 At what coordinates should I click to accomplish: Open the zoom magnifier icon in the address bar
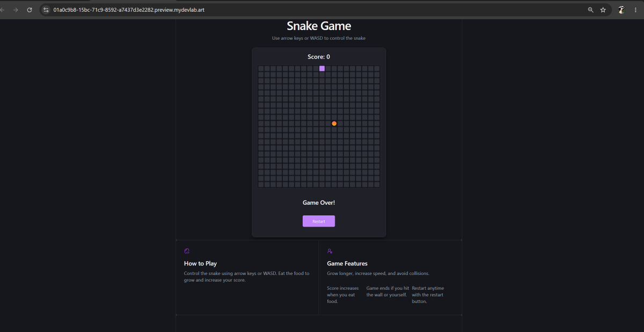point(591,10)
